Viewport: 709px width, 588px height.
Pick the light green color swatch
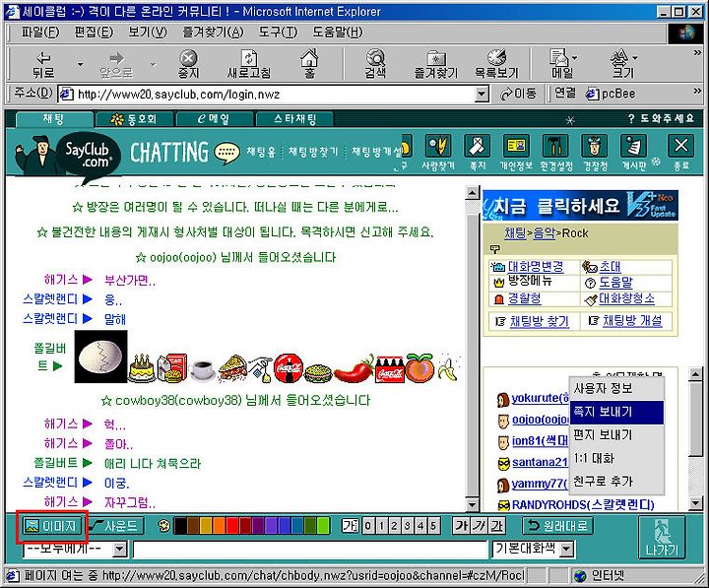point(323,526)
